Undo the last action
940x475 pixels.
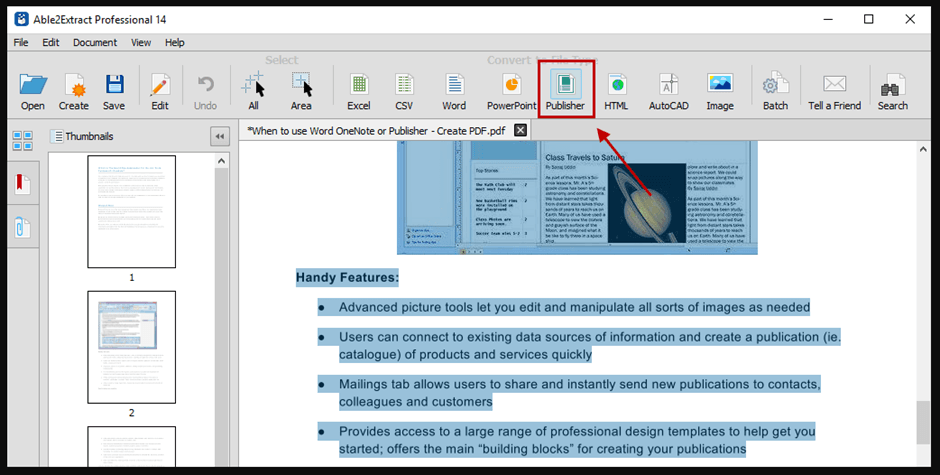205,92
